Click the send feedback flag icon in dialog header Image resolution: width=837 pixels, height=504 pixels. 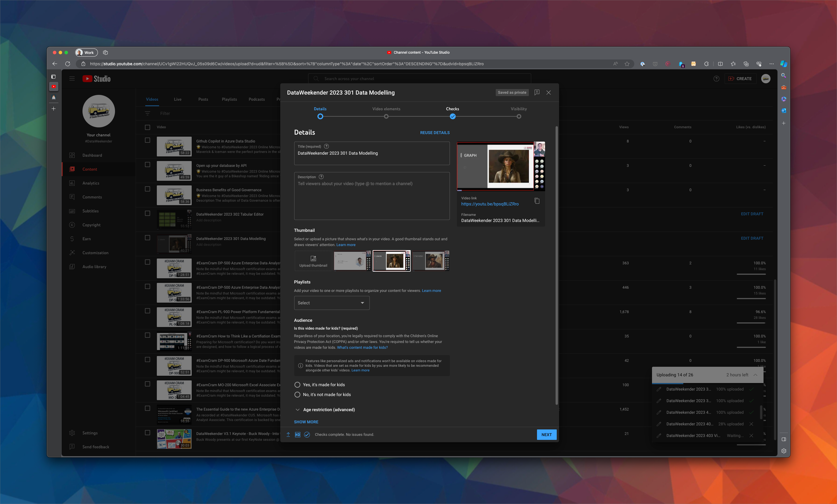[x=537, y=92]
